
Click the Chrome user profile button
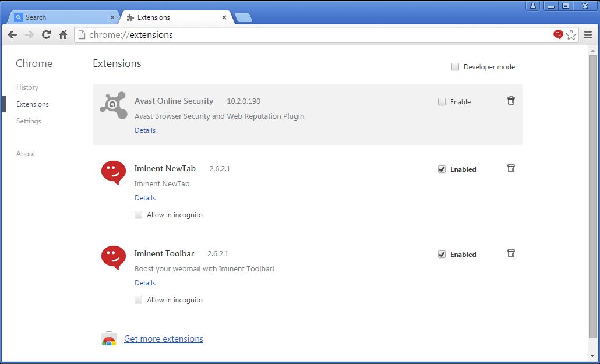click(x=532, y=6)
